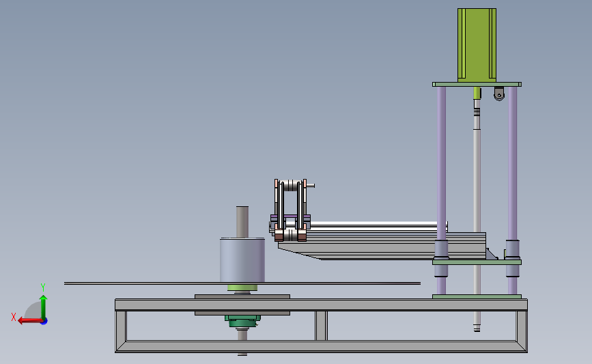The width and height of the screenshot is (592, 364).
Task: Select the white horizontal guide rod
Action: [378, 225]
